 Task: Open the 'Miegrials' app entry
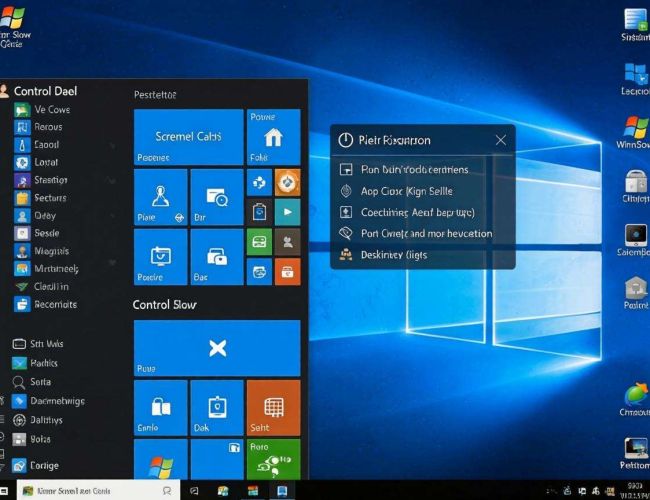[41, 251]
